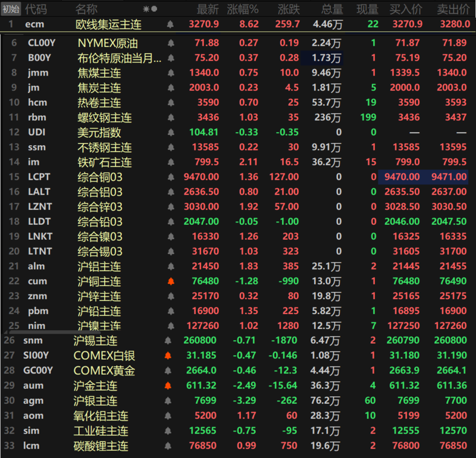
Task: Toggle the bell icon in 焦煤主连 row
Action: tap(171, 73)
